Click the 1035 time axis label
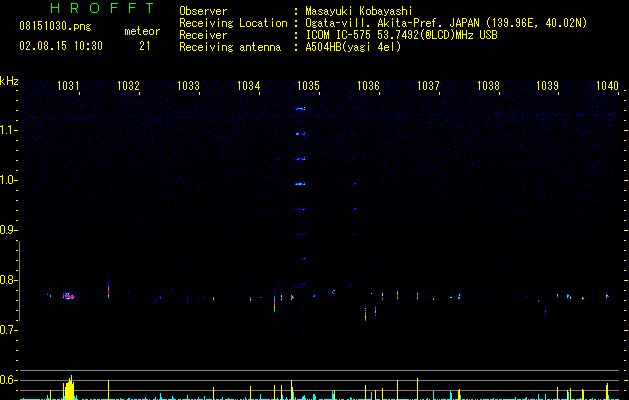 (x=308, y=85)
